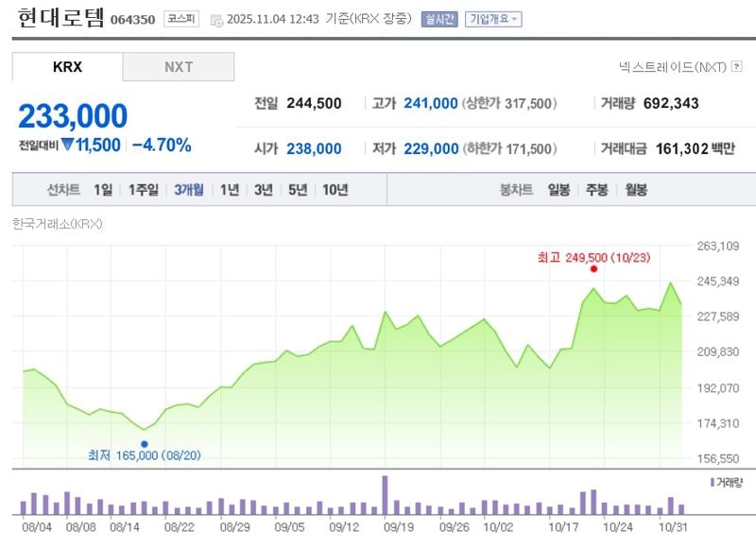Click the 코스피 market badge

click(180, 19)
